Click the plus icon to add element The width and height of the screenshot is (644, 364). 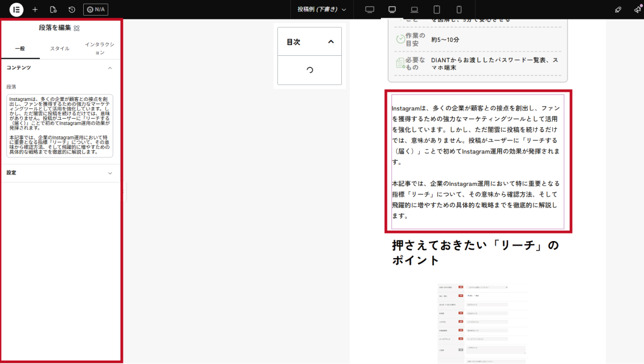point(35,10)
